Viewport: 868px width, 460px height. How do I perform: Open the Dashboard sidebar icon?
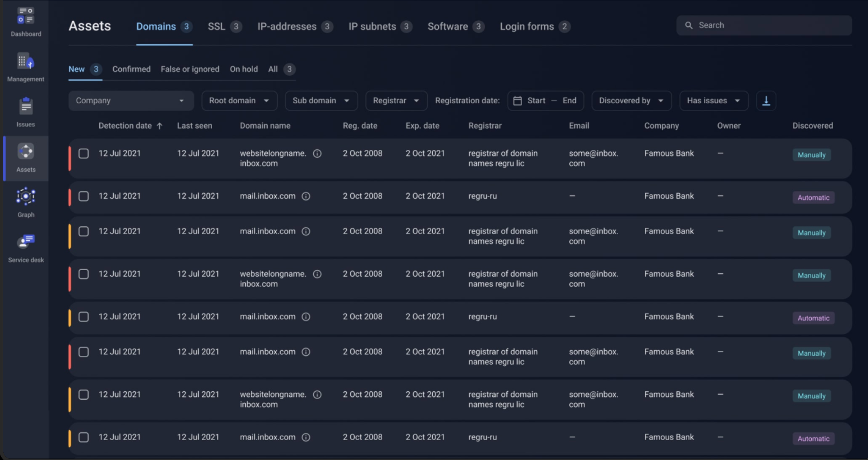[x=26, y=16]
